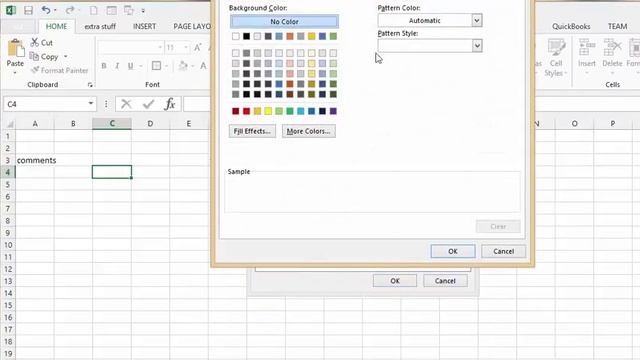Pick the black swatch in theme colors

point(247,36)
